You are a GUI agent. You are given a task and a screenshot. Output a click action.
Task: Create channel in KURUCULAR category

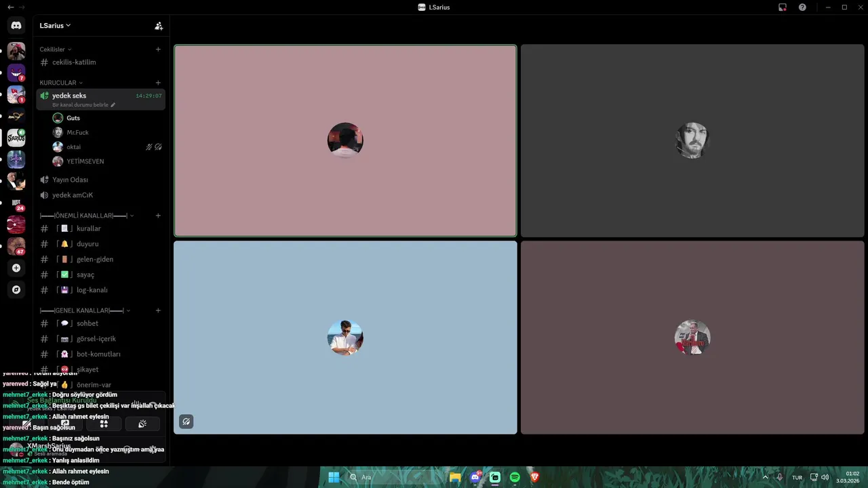[158, 83]
